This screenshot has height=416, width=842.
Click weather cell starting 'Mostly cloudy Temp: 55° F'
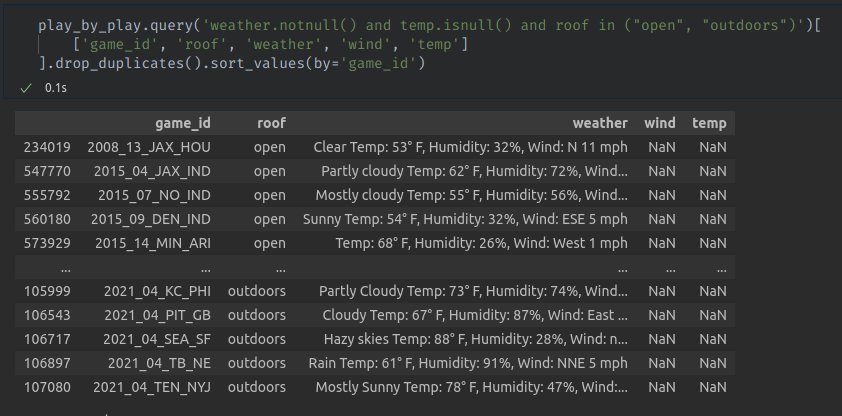(471, 195)
